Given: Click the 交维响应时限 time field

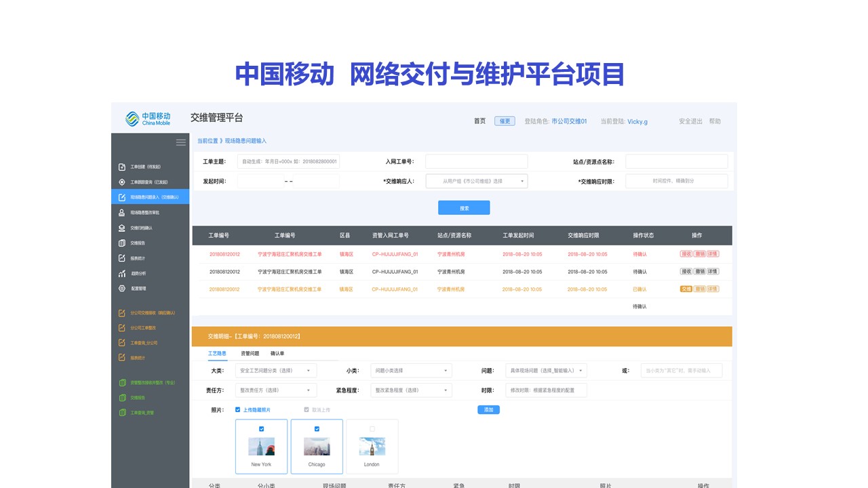Looking at the screenshot, I should (676, 181).
